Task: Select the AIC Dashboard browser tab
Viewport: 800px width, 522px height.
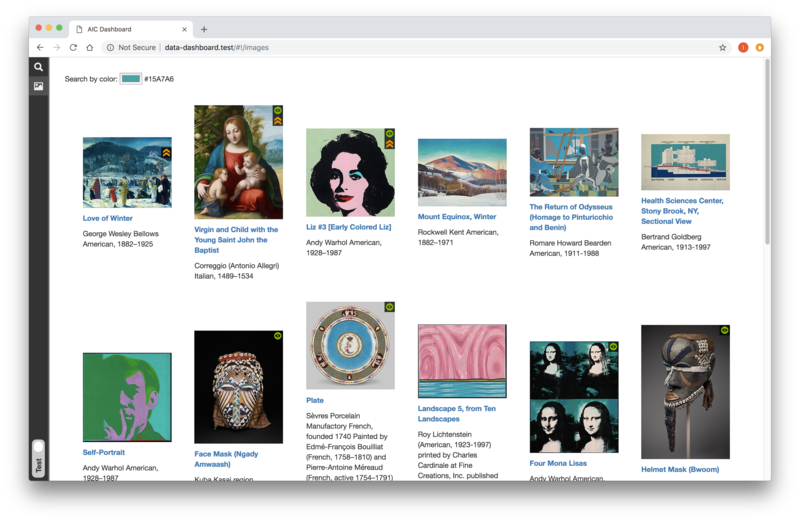Action: (x=130, y=29)
